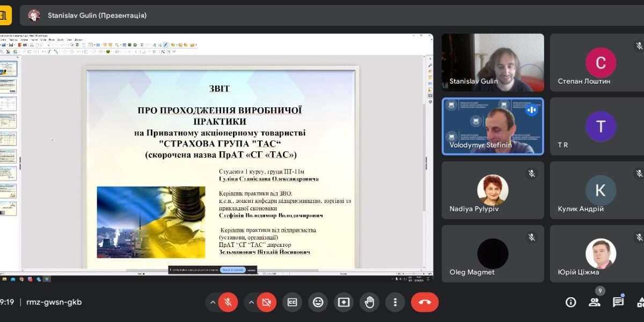Image resolution: width=644 pixels, height=322 pixels.
Task: Open the activities panel
Action: pyautogui.click(x=640, y=302)
